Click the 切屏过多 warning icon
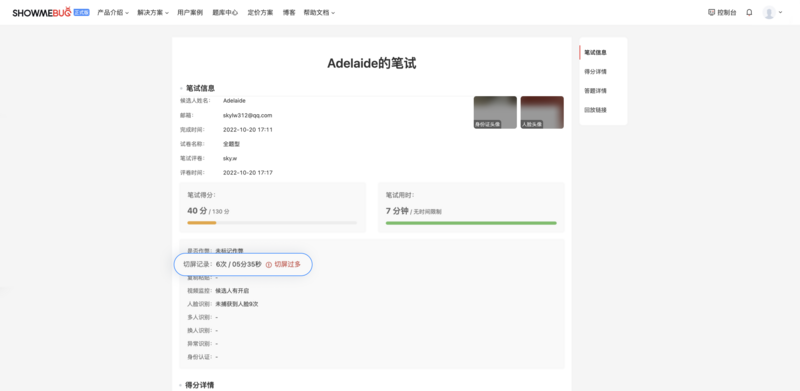Viewport: 800px width, 391px height. [268, 265]
